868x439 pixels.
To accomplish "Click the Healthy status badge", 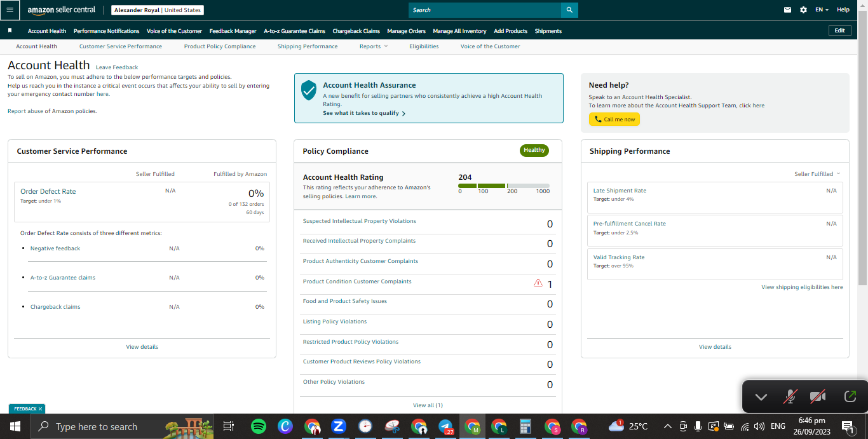I will [534, 151].
